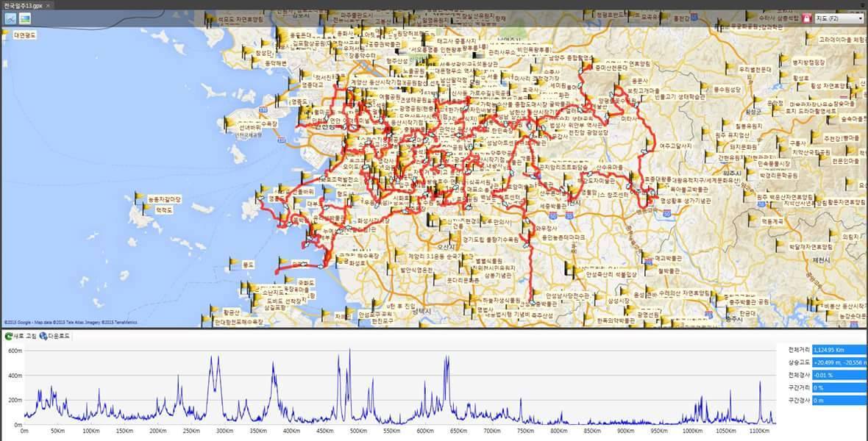Screen dimensions: 868x441
Task: Toggle the pink map lock icon
Action: pyautogui.click(x=806, y=18)
